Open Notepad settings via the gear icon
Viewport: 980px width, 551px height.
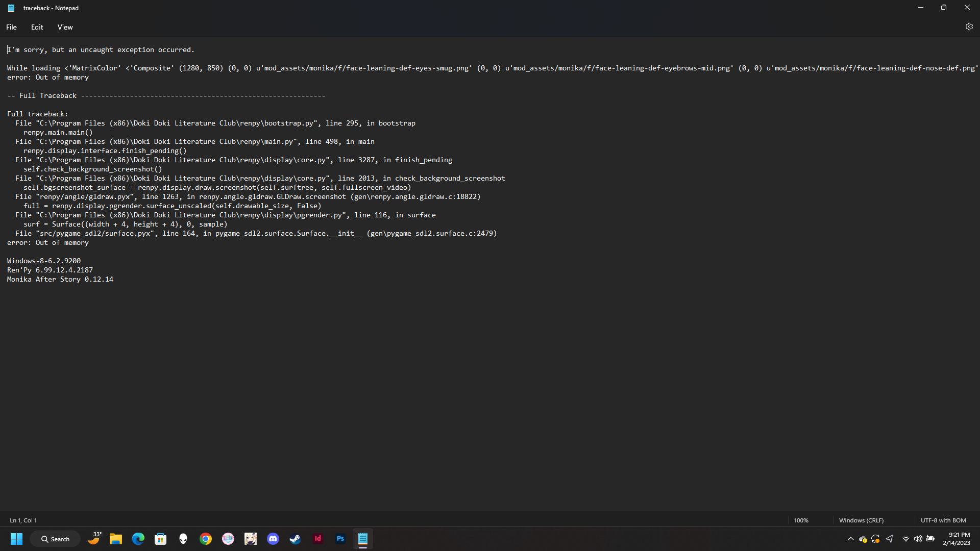(969, 27)
